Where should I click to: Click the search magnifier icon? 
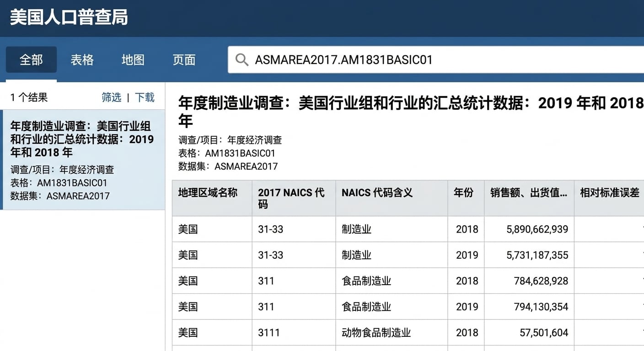pos(241,59)
